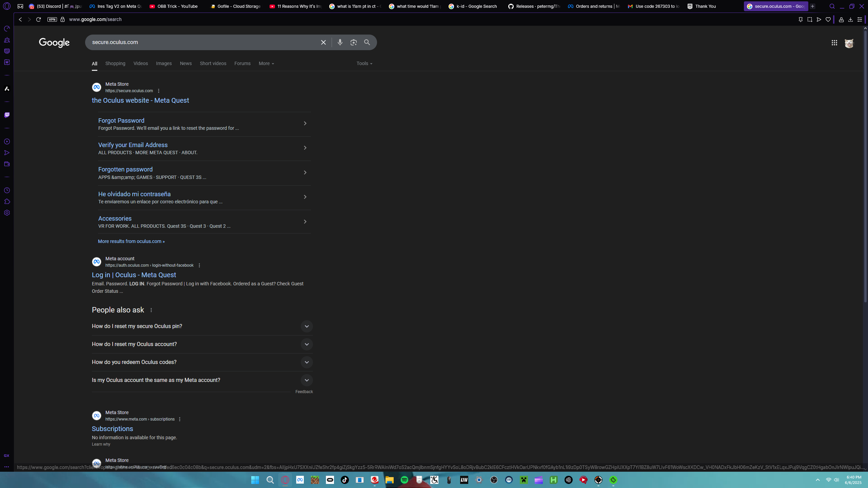
Task: Open Twitch panel in the sidebar
Action: tap(7, 115)
